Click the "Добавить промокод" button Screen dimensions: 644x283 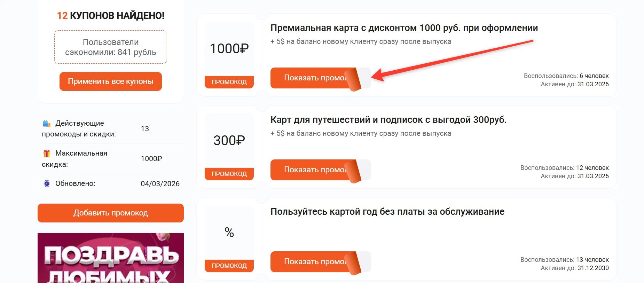(110, 213)
